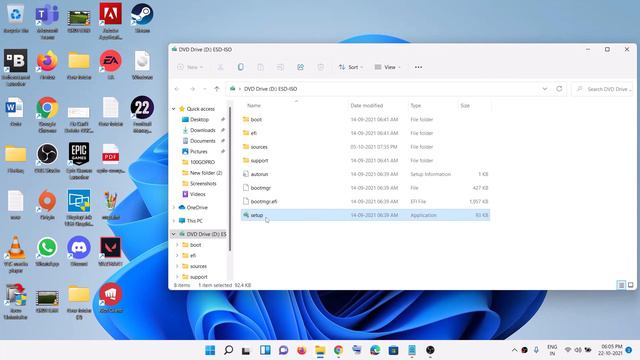Screen dimensions: 640x360
Task: Click the Paste icon in Explorer toolbar
Action: 260,67
